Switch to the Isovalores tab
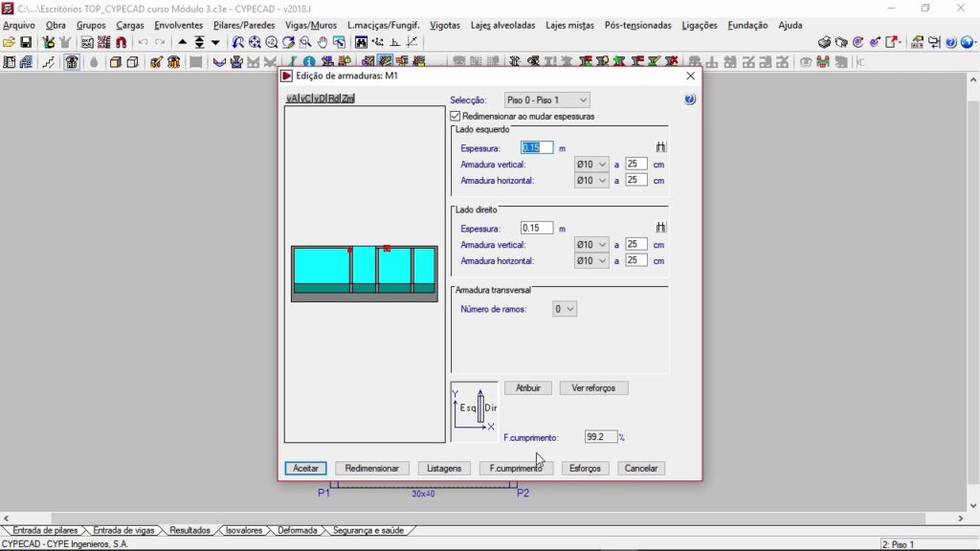Screen dimensions: 980x551 244,530
